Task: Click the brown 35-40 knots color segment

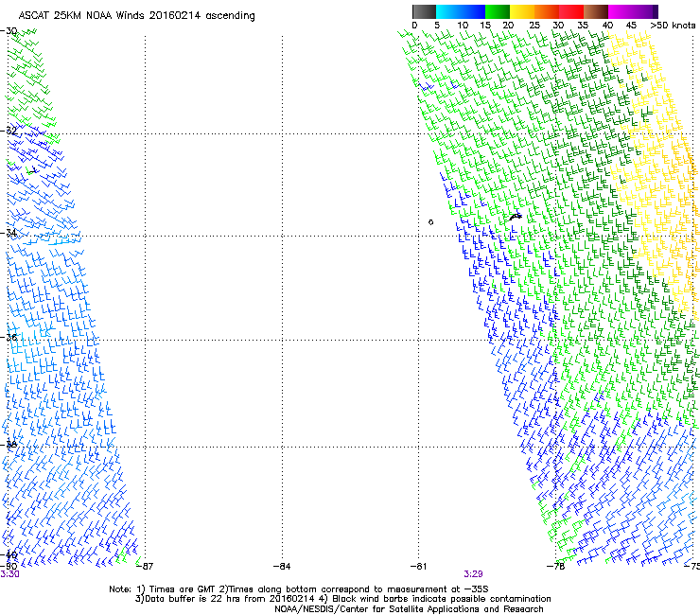Action: pyautogui.click(x=596, y=11)
